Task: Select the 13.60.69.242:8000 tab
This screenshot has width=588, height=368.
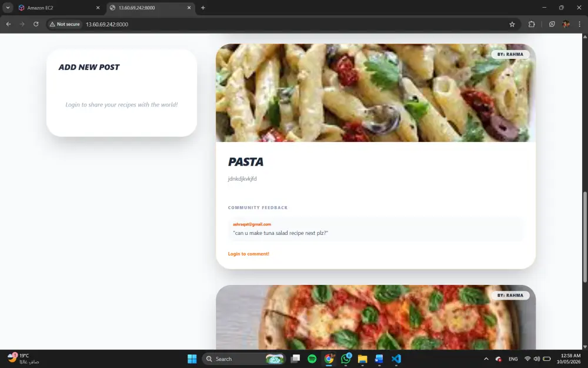Action: pyautogui.click(x=151, y=8)
